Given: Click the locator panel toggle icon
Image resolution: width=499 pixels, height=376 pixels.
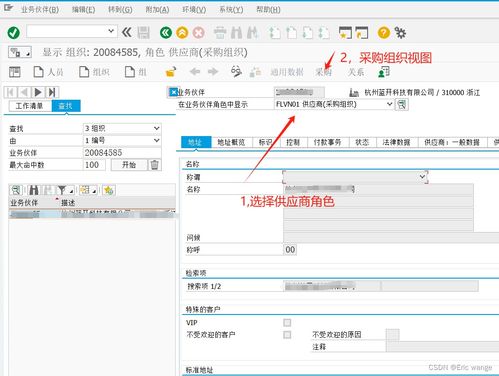Looking at the screenshot, I should point(15,72).
